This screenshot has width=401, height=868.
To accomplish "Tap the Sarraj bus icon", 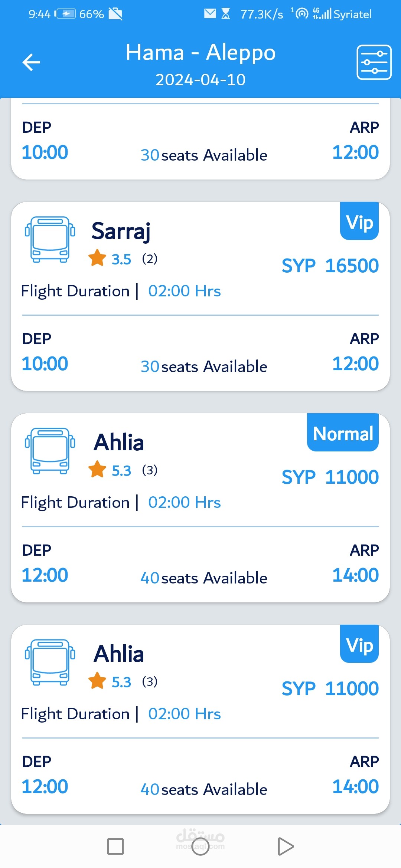I will [x=50, y=240].
